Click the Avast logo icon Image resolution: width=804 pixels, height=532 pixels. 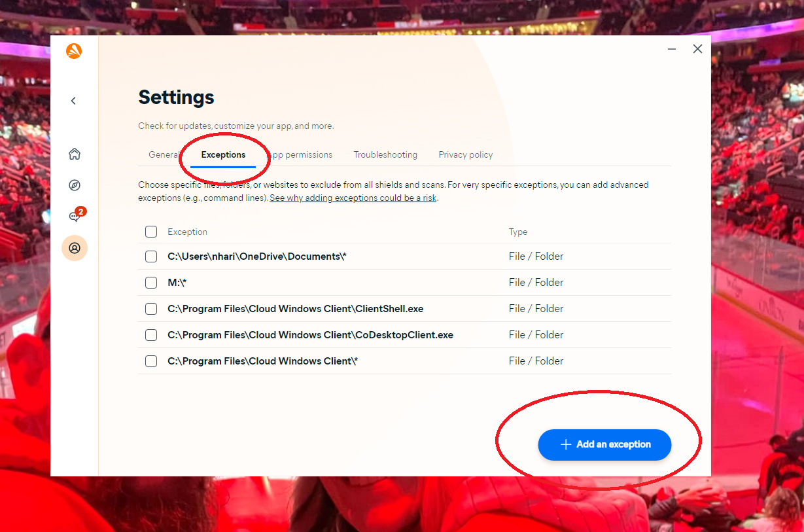(74, 50)
